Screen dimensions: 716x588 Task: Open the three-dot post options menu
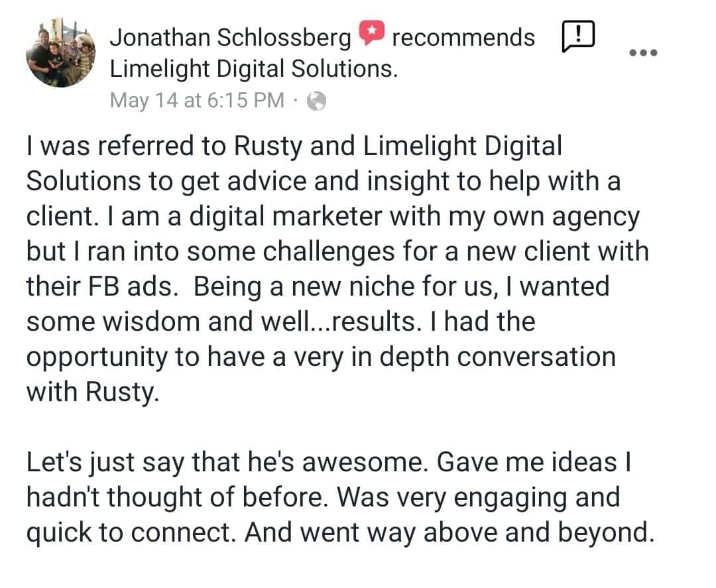click(x=642, y=53)
